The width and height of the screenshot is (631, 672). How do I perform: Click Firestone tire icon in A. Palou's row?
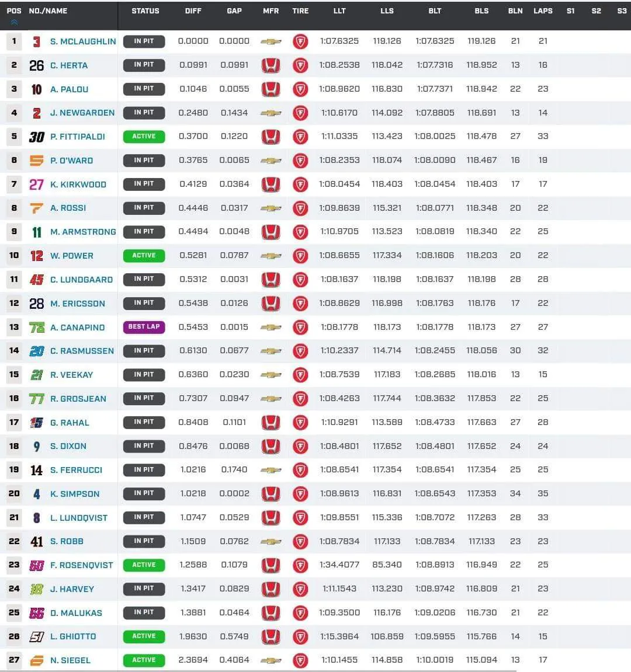[x=300, y=89]
